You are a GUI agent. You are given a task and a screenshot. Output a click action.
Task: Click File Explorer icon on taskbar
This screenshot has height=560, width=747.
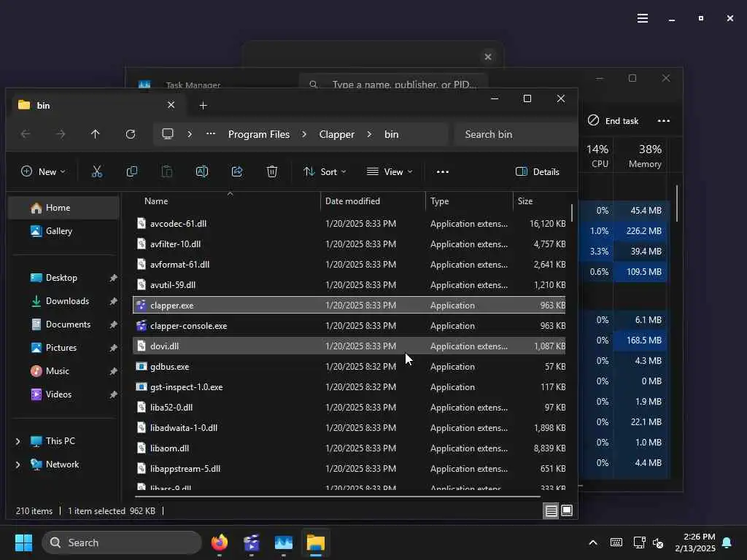315,542
